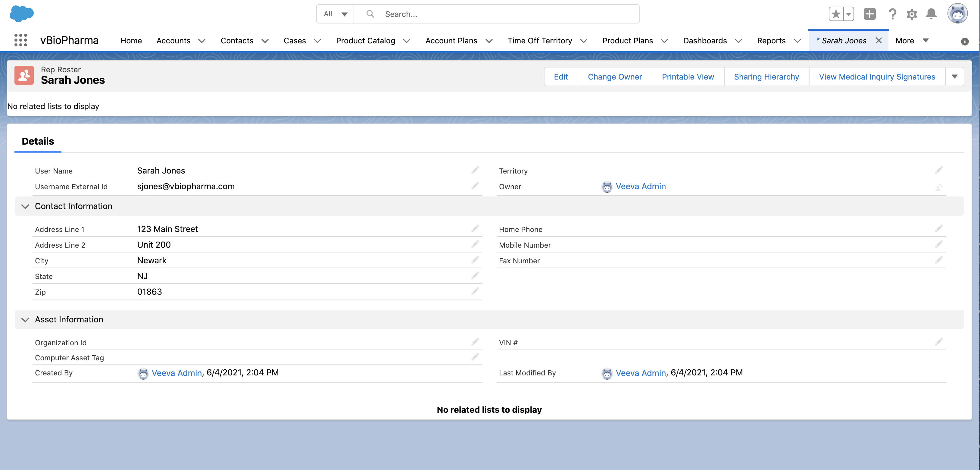The height and width of the screenshot is (470, 980).
Task: Show more record actions dropdown arrow
Action: coord(954,77)
